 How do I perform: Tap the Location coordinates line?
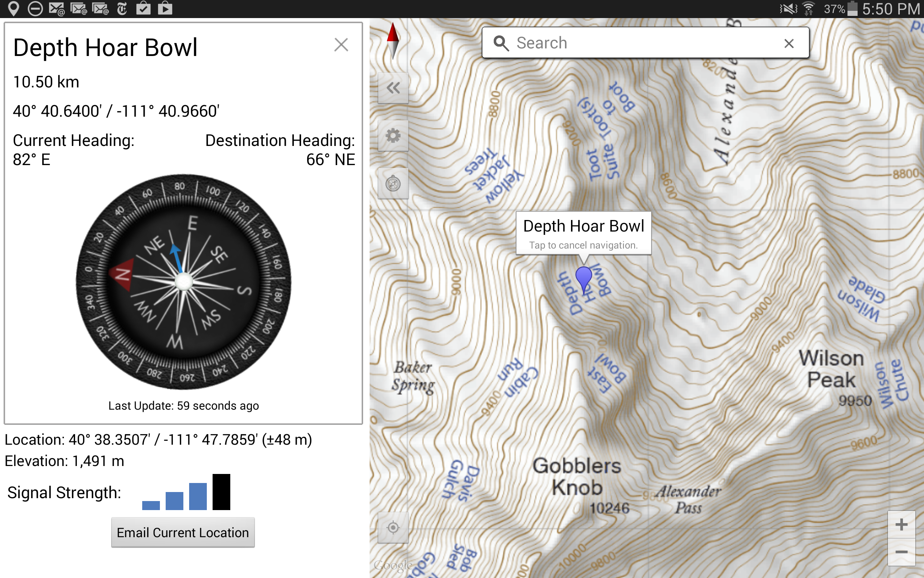[x=158, y=440]
